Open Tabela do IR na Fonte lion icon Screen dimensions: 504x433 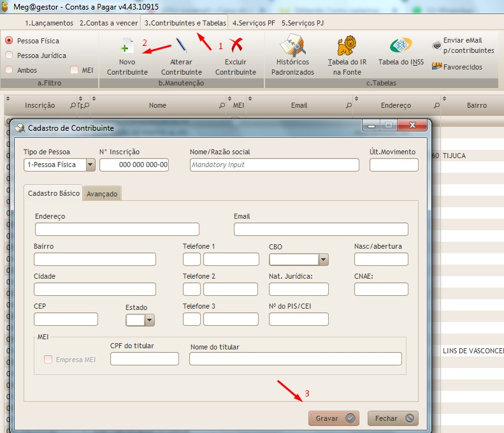coord(346,46)
